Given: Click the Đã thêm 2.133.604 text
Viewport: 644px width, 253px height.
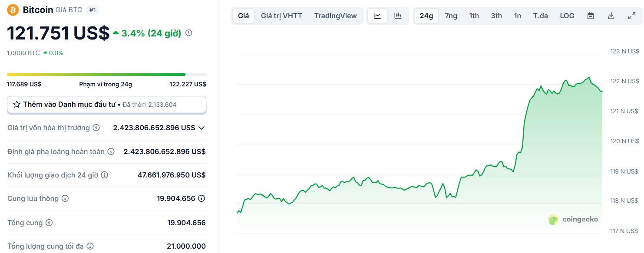Looking at the screenshot, I should pyautogui.click(x=149, y=105).
